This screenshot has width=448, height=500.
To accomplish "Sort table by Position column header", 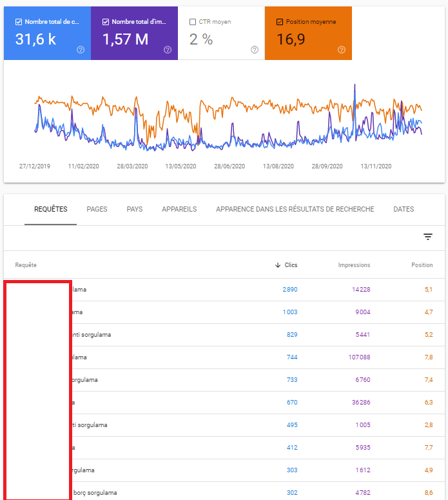I will (x=422, y=265).
